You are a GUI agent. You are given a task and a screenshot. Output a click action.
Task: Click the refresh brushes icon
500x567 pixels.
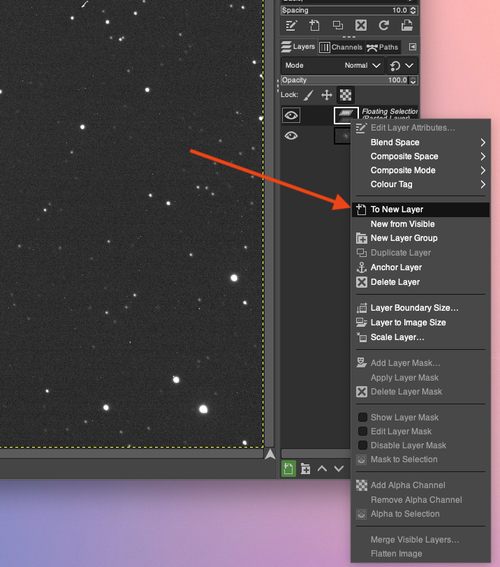pos(384,25)
